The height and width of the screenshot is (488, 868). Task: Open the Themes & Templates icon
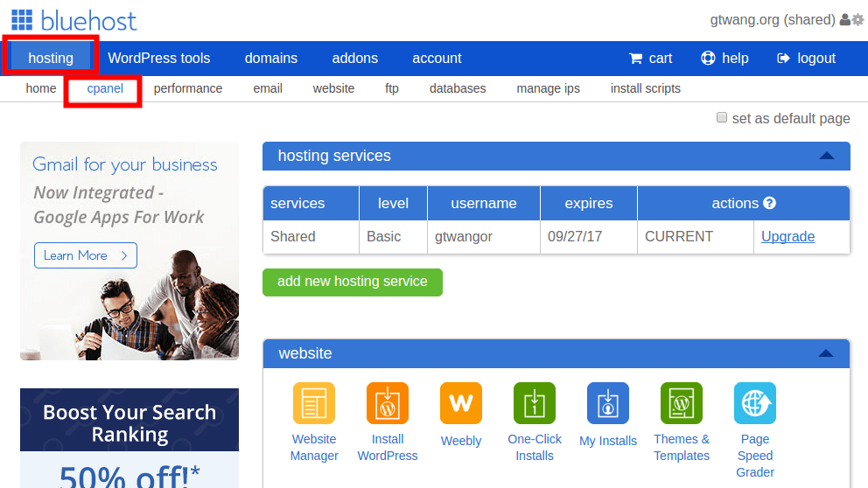pyautogui.click(x=682, y=403)
